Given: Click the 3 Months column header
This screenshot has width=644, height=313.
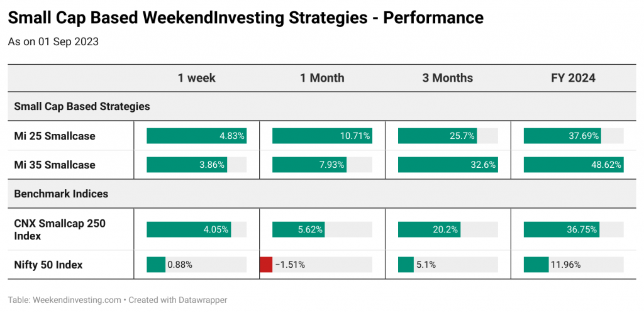Looking at the screenshot, I should [x=448, y=78].
